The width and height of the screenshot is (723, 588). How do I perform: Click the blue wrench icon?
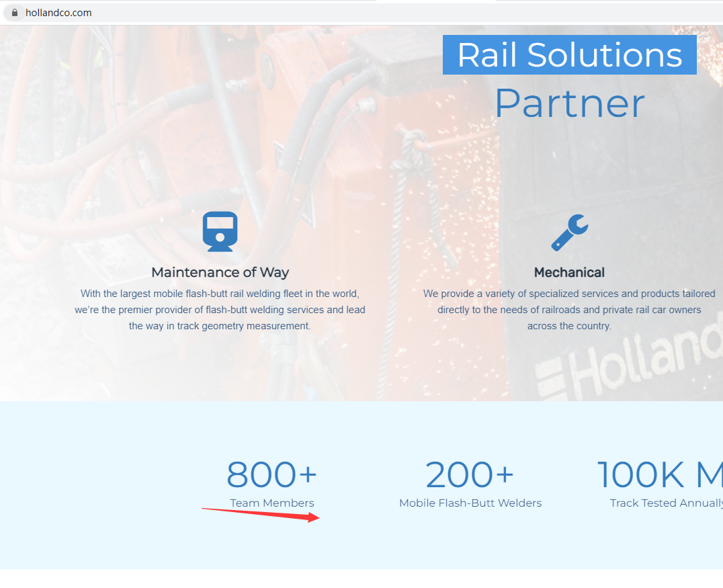click(x=569, y=233)
